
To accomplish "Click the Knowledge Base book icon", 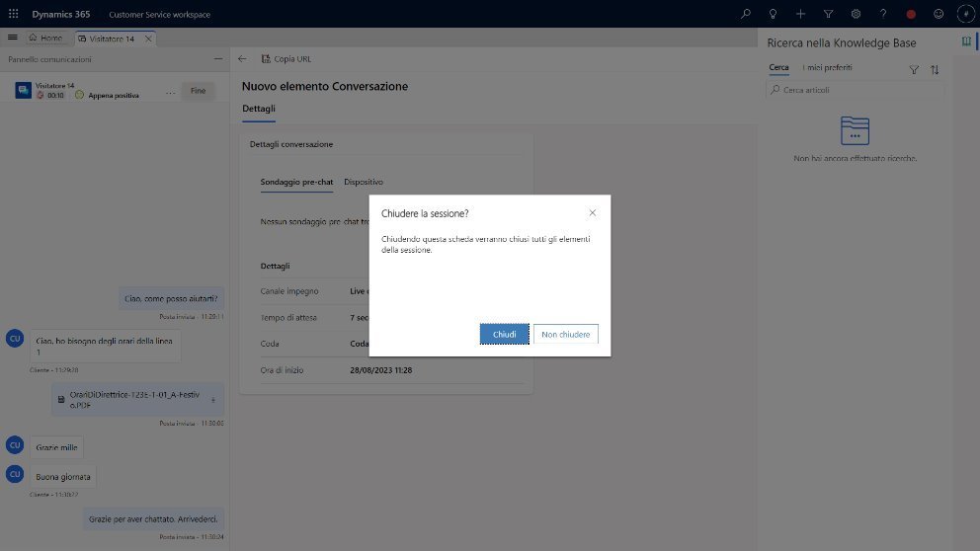I will click(966, 42).
